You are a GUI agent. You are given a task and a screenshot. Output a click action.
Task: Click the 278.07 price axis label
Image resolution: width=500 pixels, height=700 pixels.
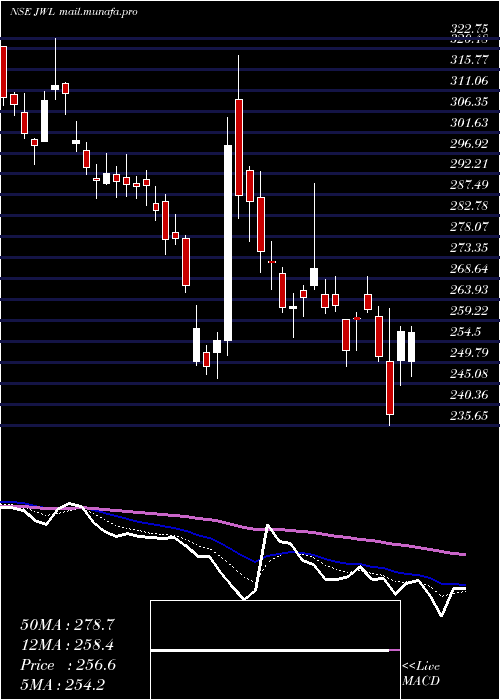click(x=470, y=227)
